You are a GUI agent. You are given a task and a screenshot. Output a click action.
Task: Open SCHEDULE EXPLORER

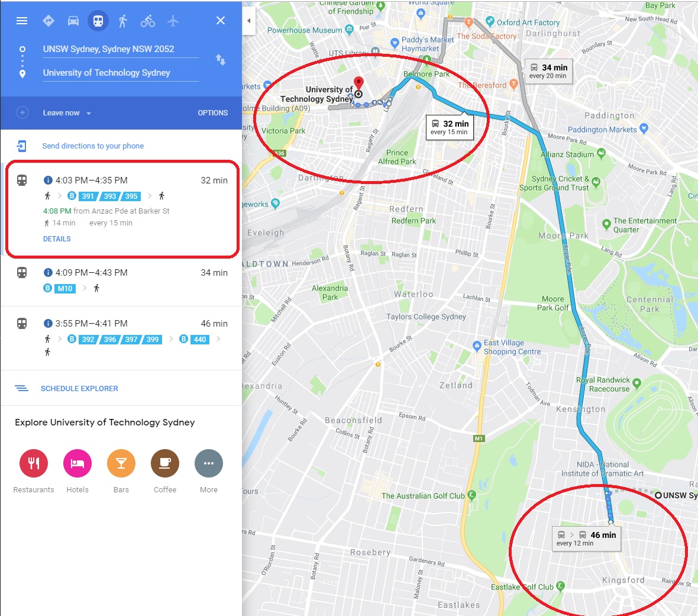[79, 389]
